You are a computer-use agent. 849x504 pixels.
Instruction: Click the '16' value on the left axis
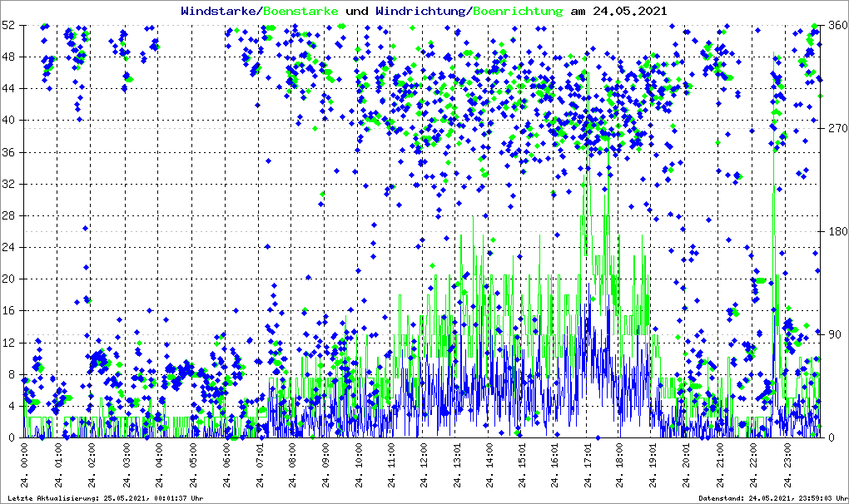click(7, 310)
